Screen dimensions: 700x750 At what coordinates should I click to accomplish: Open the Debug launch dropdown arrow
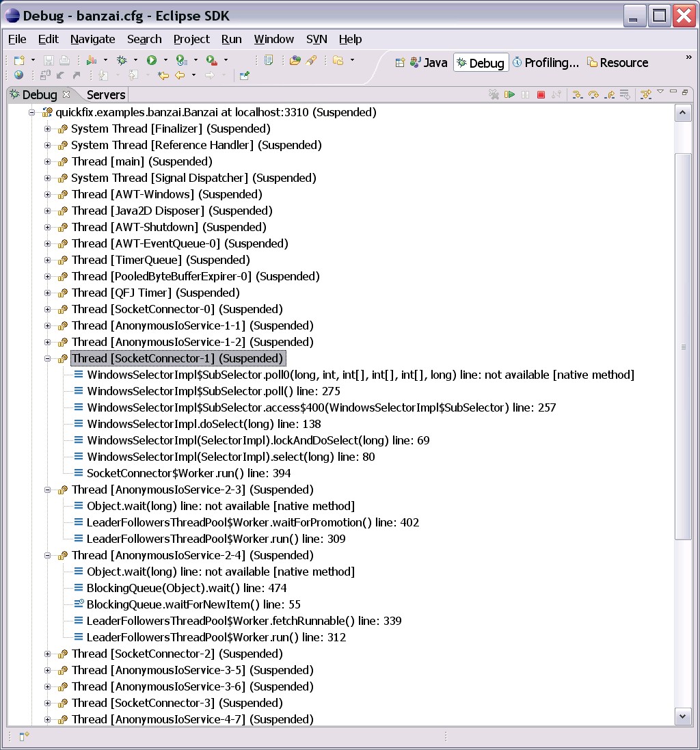(x=135, y=60)
